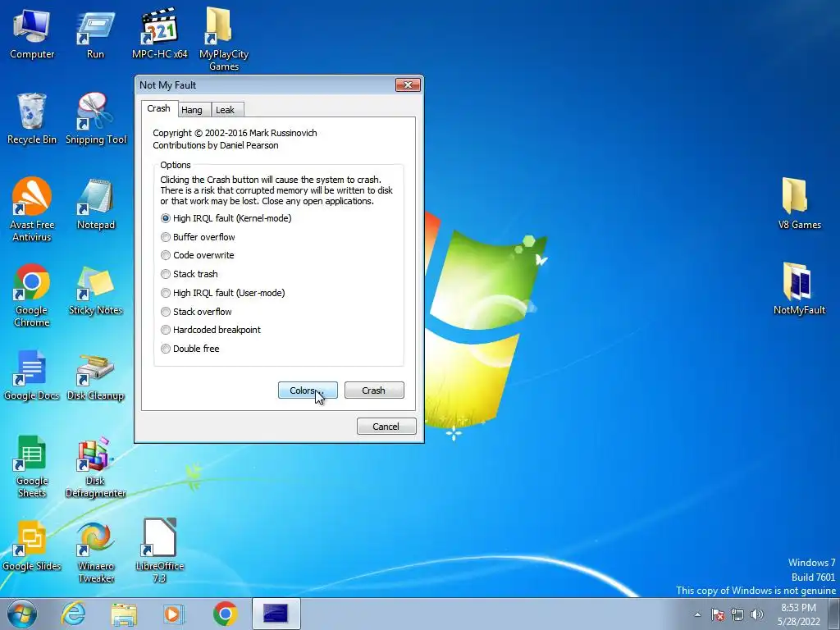Viewport: 840px width, 630px height.
Task: Click the Not My Fault title bar
Action: [265, 85]
